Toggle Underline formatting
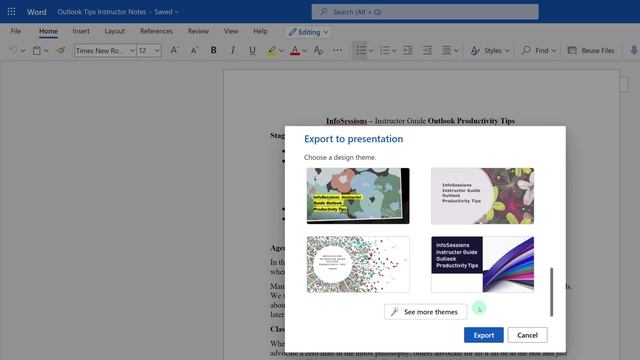This screenshot has height=360, width=640. click(252, 50)
